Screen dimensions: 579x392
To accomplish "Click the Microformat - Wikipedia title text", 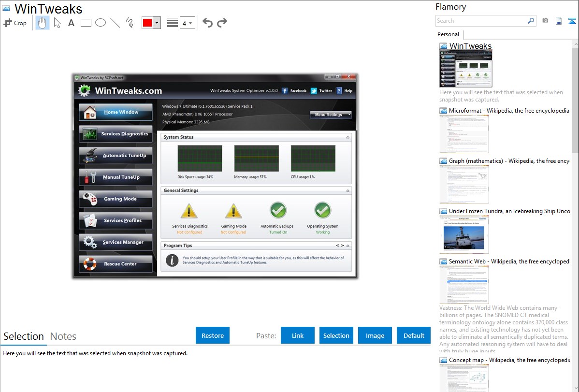I will coord(509,111).
